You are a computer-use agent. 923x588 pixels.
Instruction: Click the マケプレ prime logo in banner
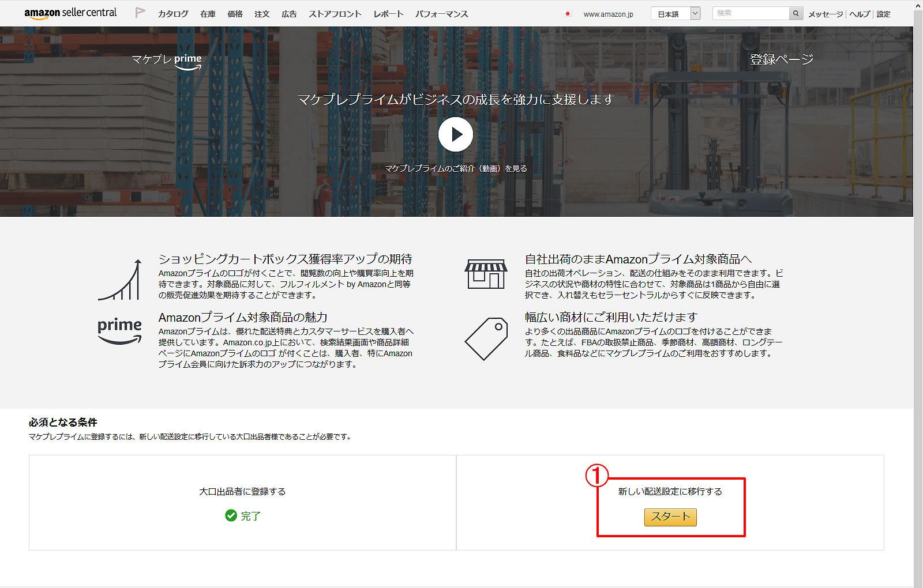pyautogui.click(x=167, y=62)
